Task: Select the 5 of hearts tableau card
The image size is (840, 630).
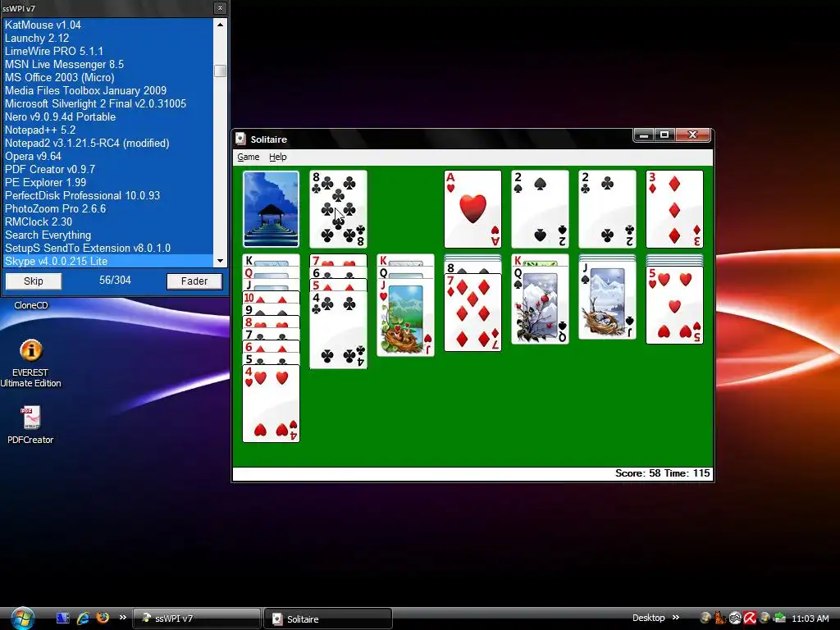Action: [674, 305]
